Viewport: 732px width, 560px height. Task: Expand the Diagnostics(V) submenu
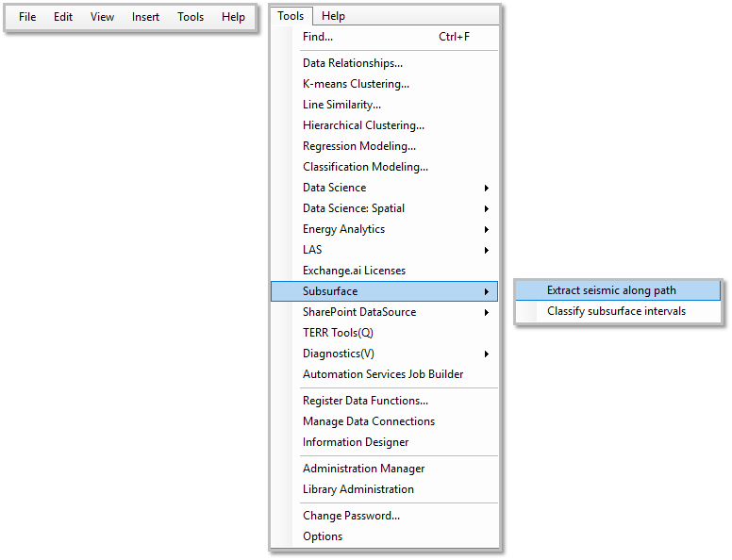click(385, 354)
